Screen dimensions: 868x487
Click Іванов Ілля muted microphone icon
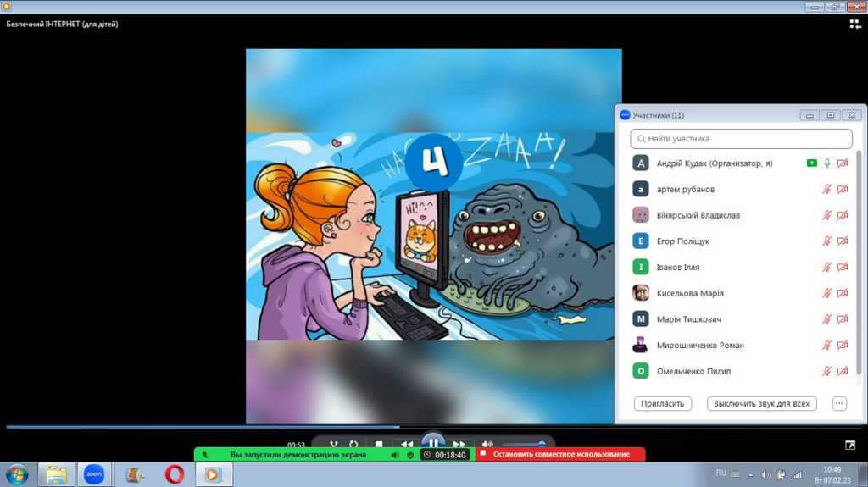click(827, 268)
